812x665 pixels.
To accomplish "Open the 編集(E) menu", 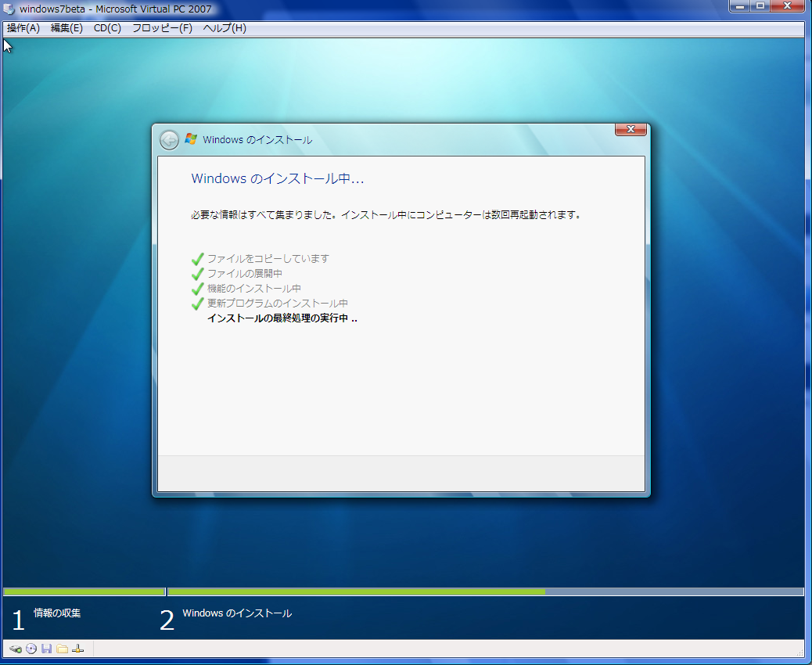I will [66, 28].
